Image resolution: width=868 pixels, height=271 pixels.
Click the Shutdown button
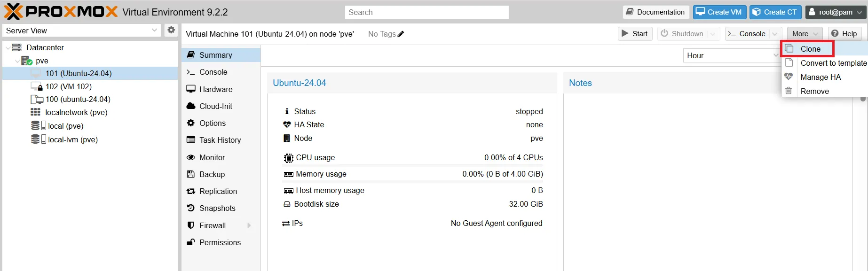point(682,34)
